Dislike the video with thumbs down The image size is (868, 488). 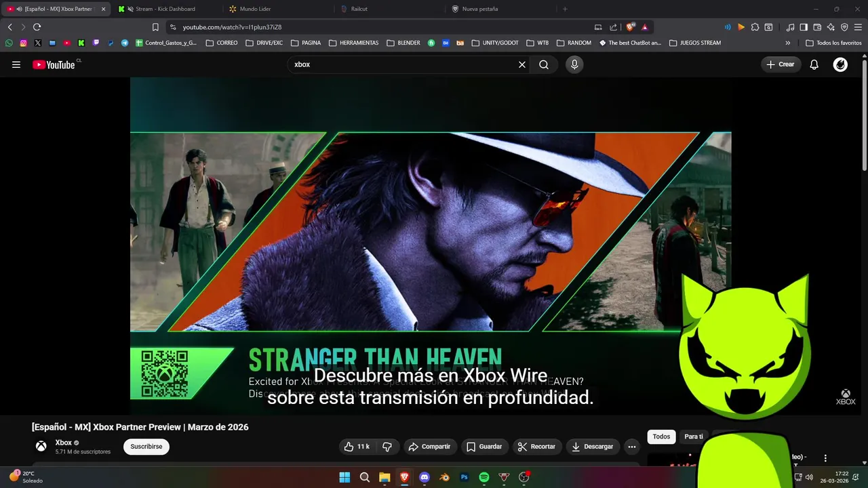tap(387, 447)
